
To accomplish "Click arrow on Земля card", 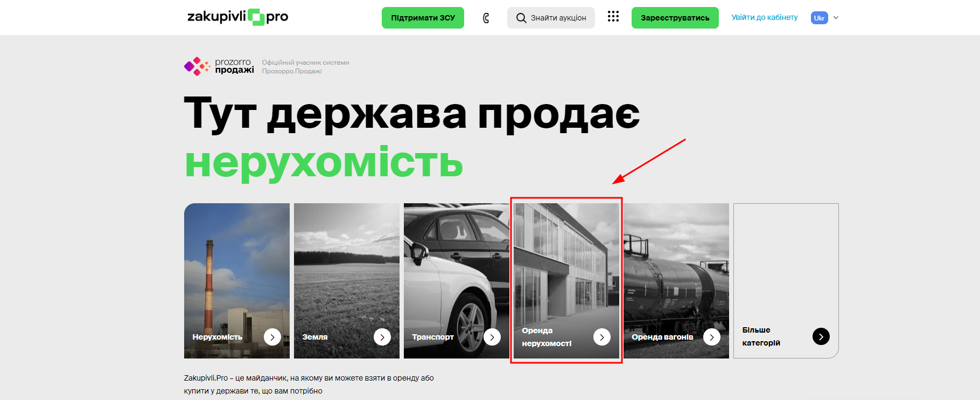I will coord(382,337).
